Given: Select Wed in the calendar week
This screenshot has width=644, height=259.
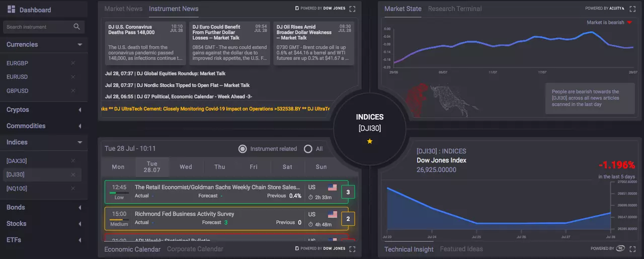Looking at the screenshot, I should [x=186, y=167].
